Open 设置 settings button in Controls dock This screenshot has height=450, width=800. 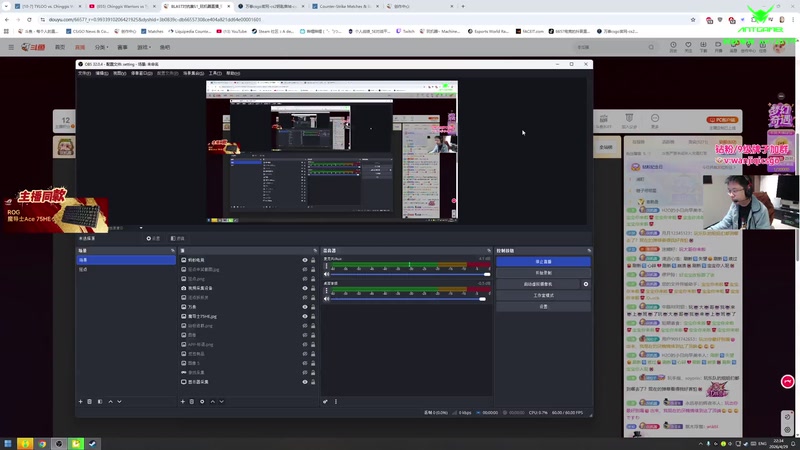click(543, 307)
